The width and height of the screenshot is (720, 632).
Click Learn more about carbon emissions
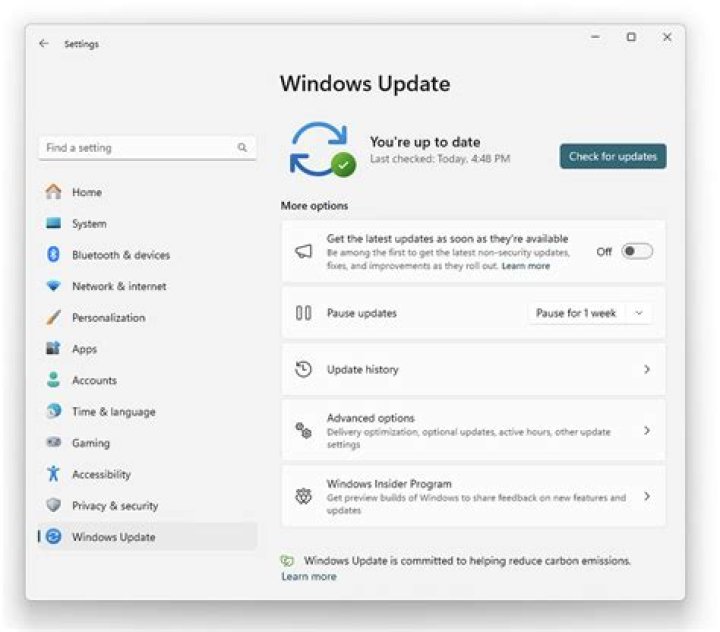[309, 576]
